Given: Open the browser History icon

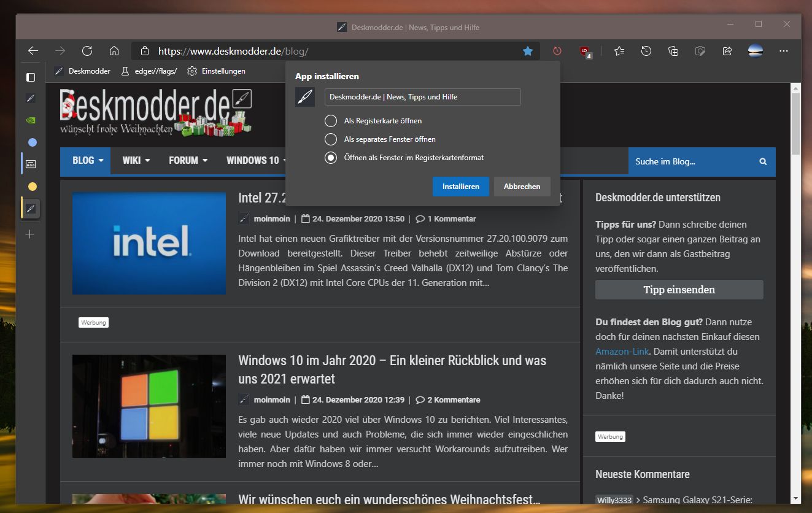Looking at the screenshot, I should [646, 51].
